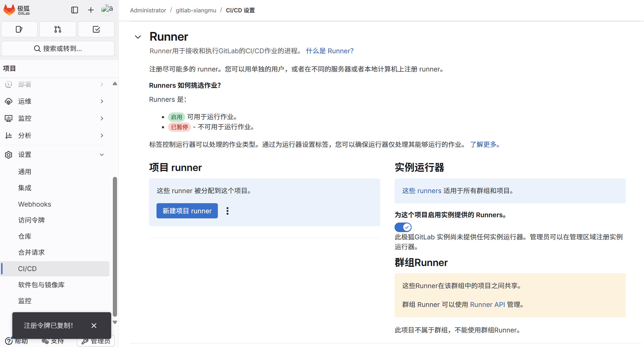The width and height of the screenshot is (644, 347).
Task: Click the 项目 runner heading
Action: (175, 167)
